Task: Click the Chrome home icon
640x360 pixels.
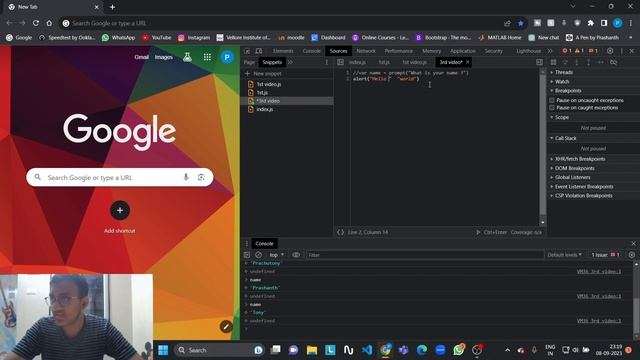Action: 49,23
